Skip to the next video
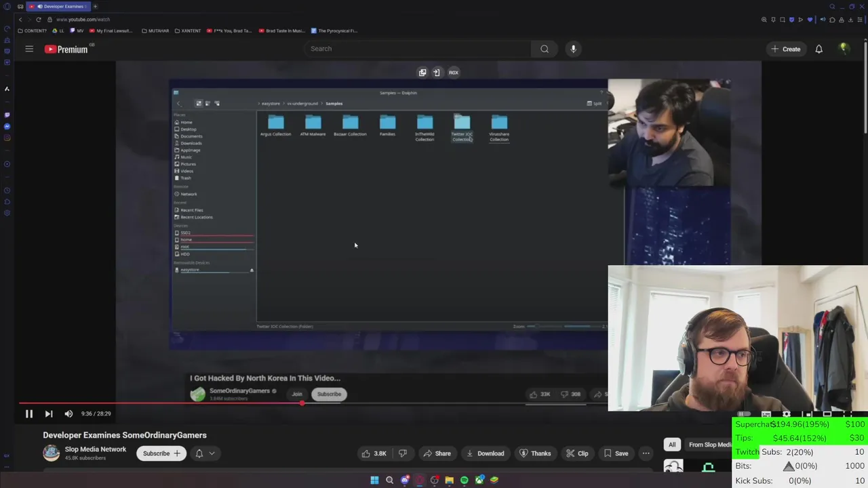868x488 pixels. coord(49,413)
